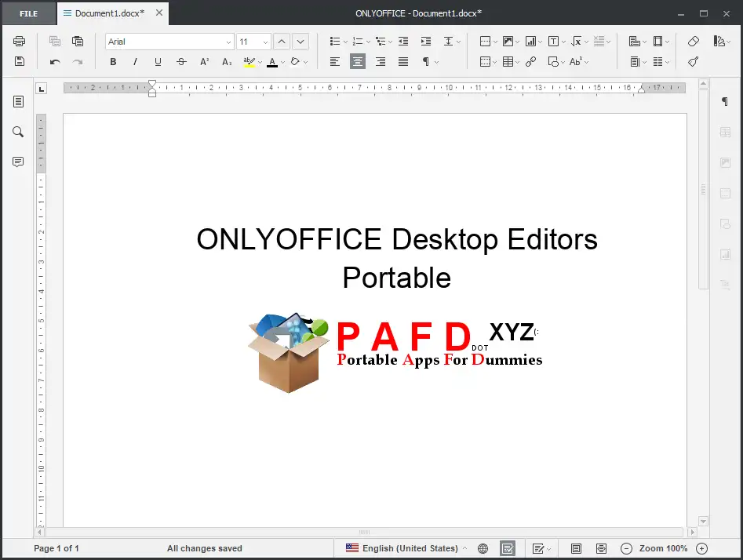Align text right

(x=381, y=62)
